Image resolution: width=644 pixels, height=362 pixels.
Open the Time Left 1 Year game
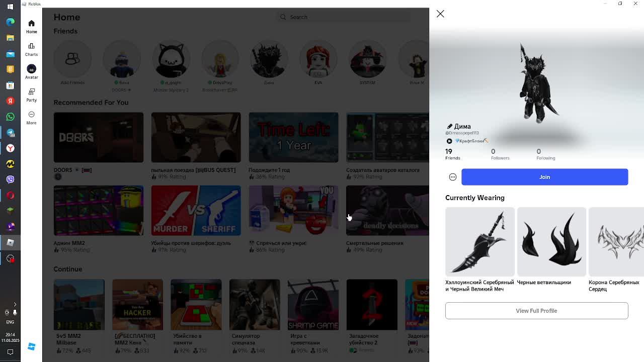[293, 137]
